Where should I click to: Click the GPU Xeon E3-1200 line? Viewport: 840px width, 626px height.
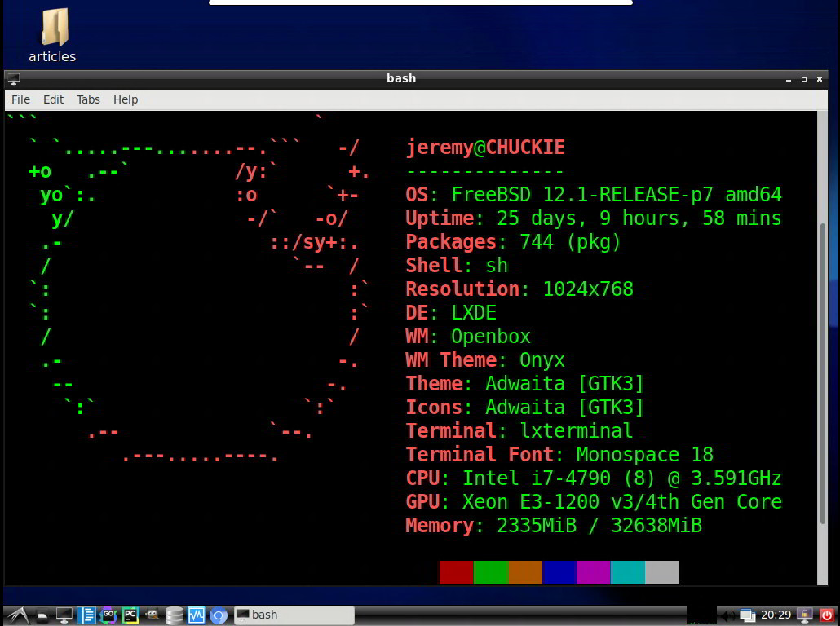[594, 502]
